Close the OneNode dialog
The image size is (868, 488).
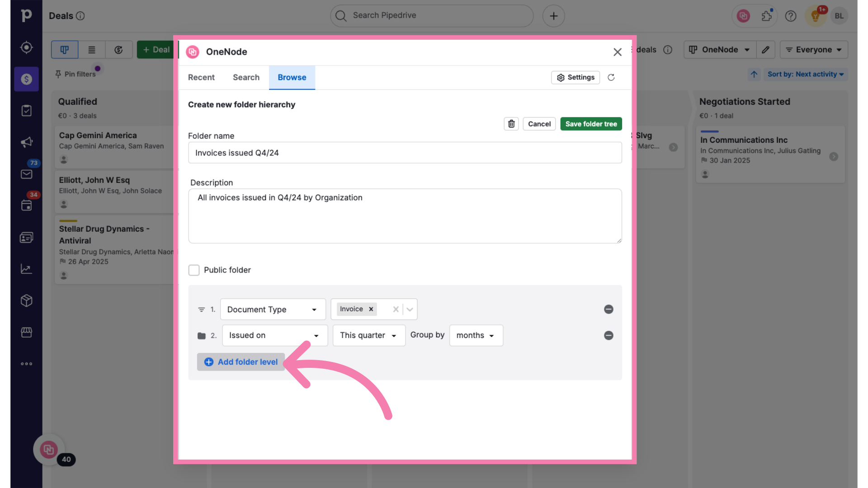[618, 52]
